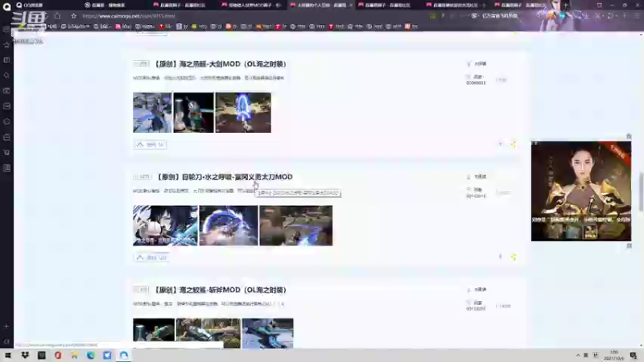Open the notification center icon
The width and height of the screenshot is (644, 362).
634,356
